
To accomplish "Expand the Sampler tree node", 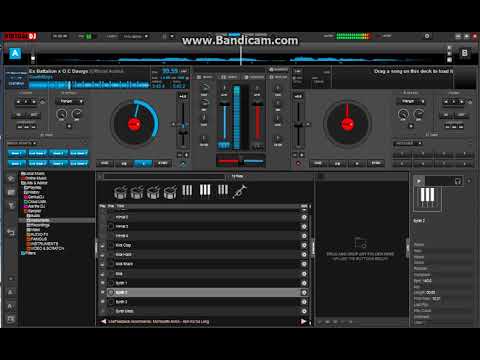I will tap(33, 211).
